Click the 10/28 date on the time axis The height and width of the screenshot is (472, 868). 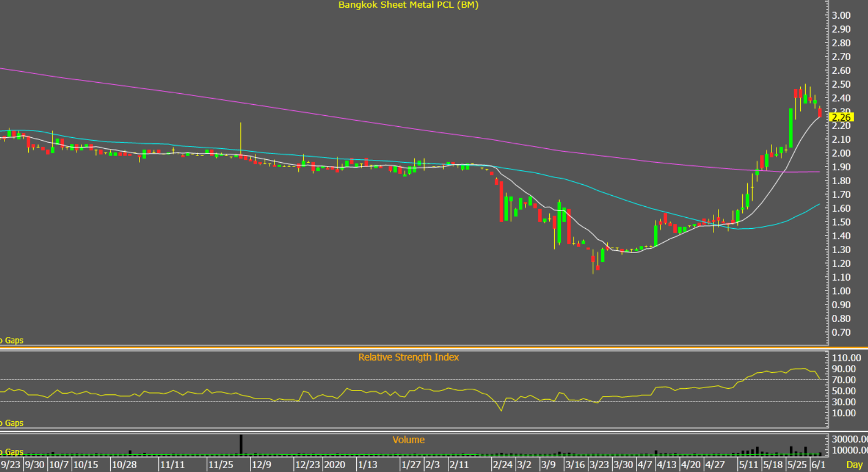point(124,465)
